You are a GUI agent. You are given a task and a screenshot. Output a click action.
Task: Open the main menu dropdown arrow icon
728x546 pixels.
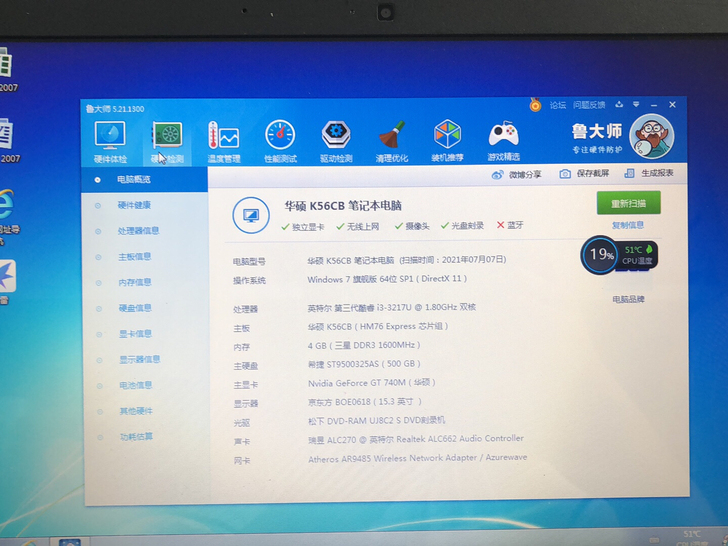click(636, 104)
